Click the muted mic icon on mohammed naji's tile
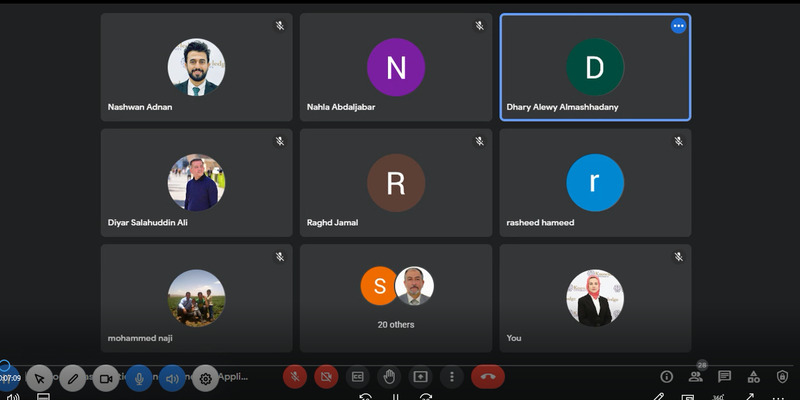Viewport: 800px width, 400px height. tap(280, 257)
